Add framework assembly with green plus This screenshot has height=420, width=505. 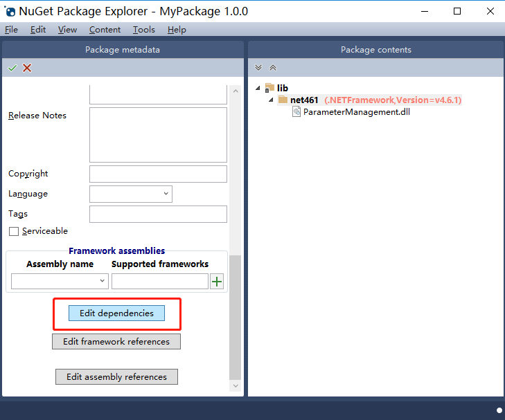tap(217, 282)
